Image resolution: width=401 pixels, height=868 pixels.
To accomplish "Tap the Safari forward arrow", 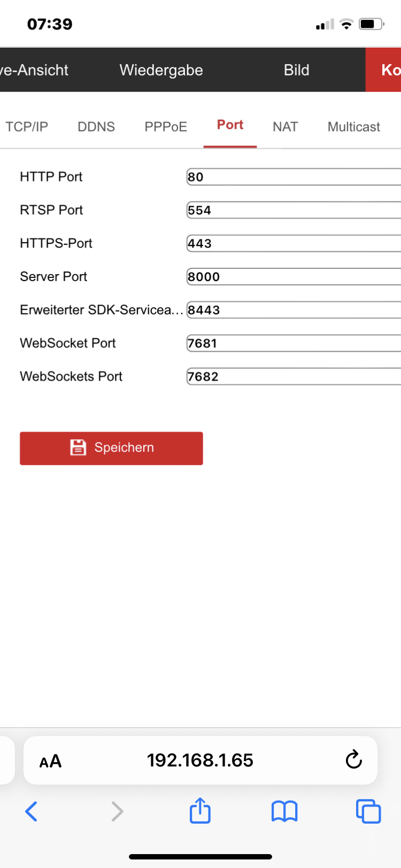I will coord(117,811).
